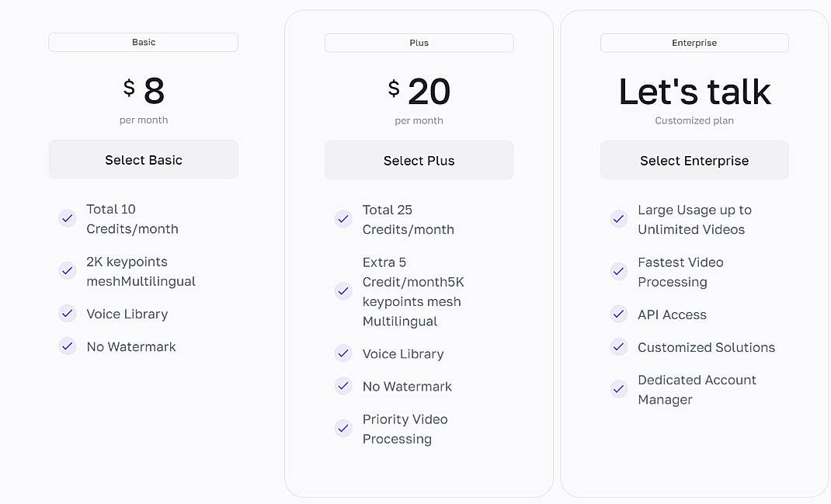
Task: Click the checkmark beside API Access
Action: (x=618, y=315)
